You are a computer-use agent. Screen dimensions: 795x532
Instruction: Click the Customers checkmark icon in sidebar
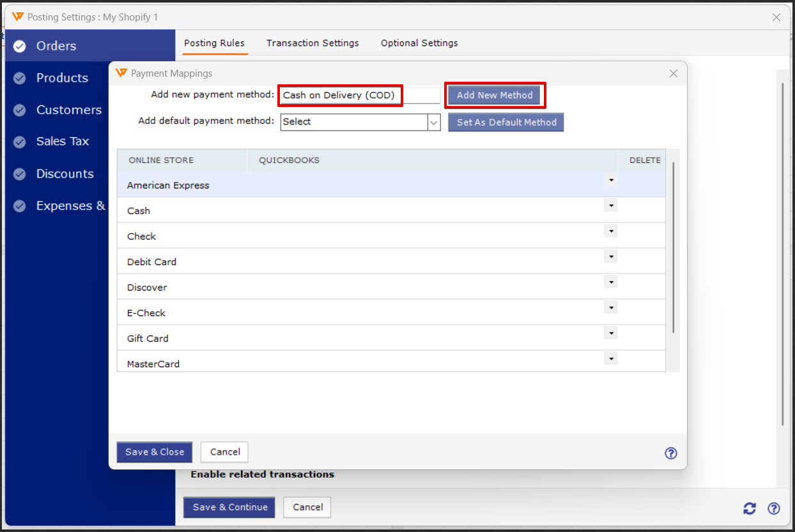20,110
